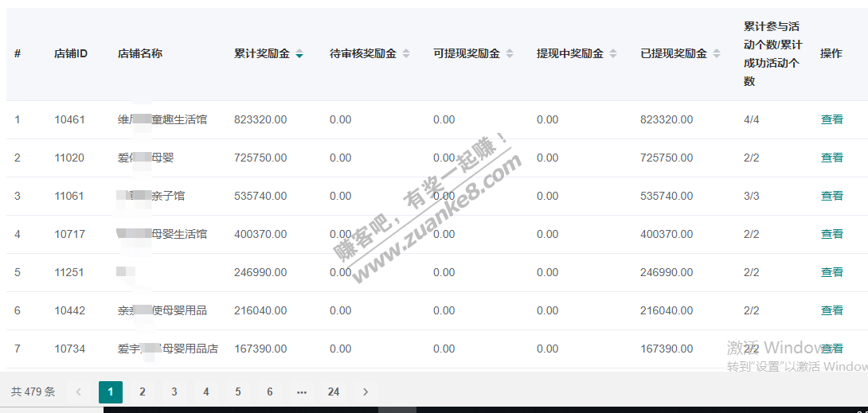Sort by 累计奖励金 column sort icon
Viewport: 868px width, 413px height.
[299, 54]
